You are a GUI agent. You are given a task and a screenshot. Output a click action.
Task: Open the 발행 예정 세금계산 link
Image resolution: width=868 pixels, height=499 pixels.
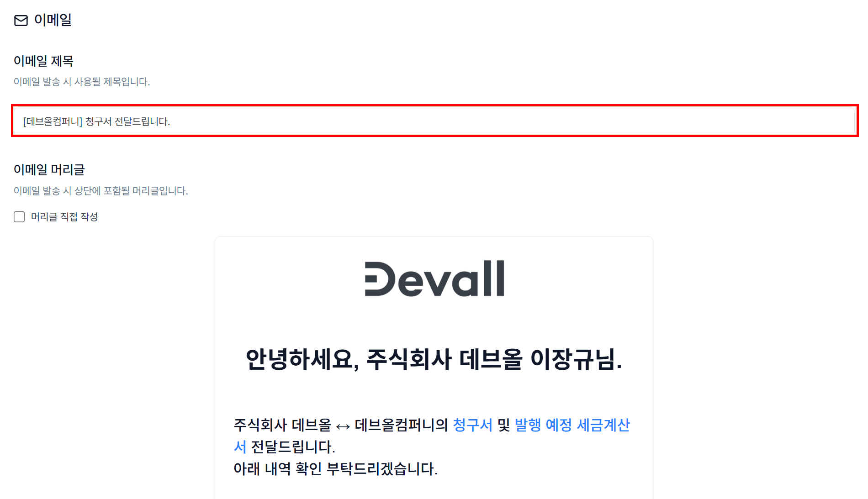coord(572,425)
